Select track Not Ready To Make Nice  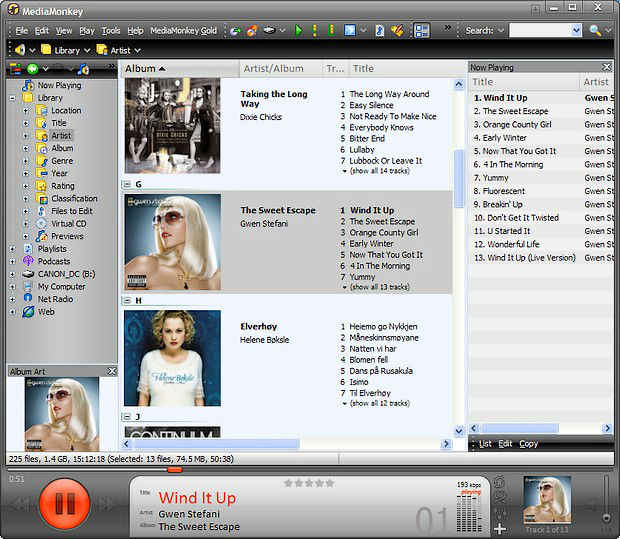[x=393, y=116]
